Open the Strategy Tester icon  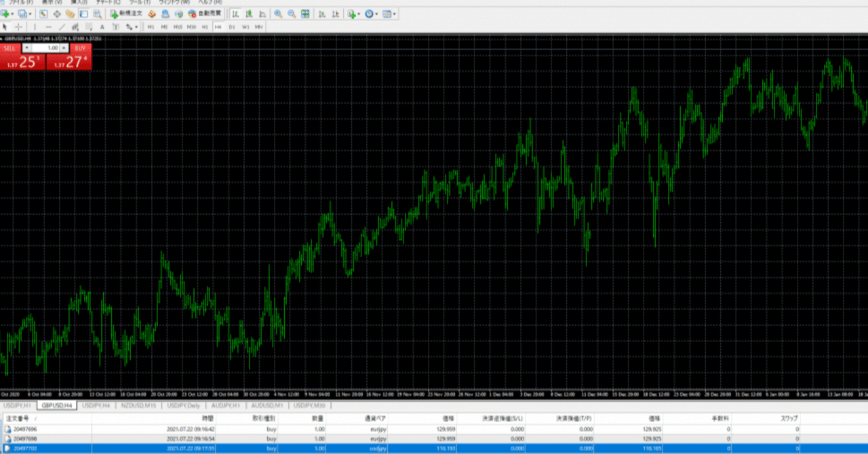point(98,14)
